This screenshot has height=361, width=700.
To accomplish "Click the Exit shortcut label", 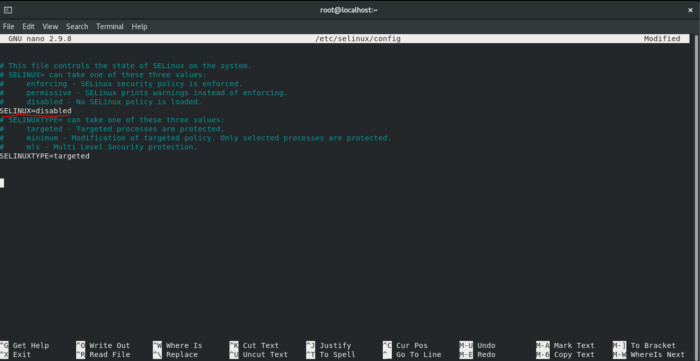I will [x=22, y=354].
